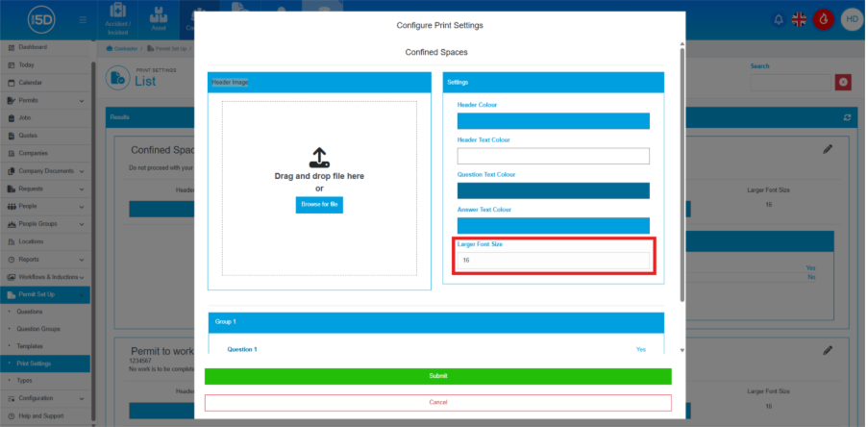Click the dialog vertical scrollbar

pyautogui.click(x=682, y=174)
